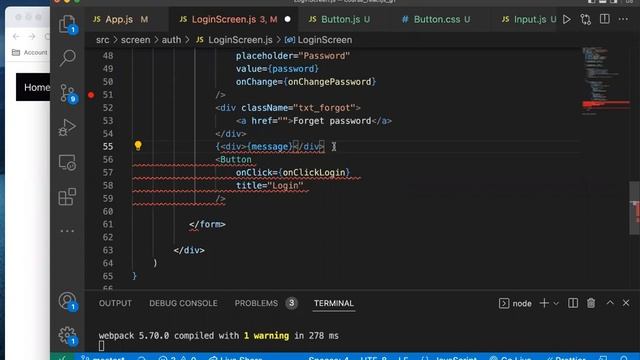Click the unsaved dot on LoginScreen.js tab

[287, 19]
